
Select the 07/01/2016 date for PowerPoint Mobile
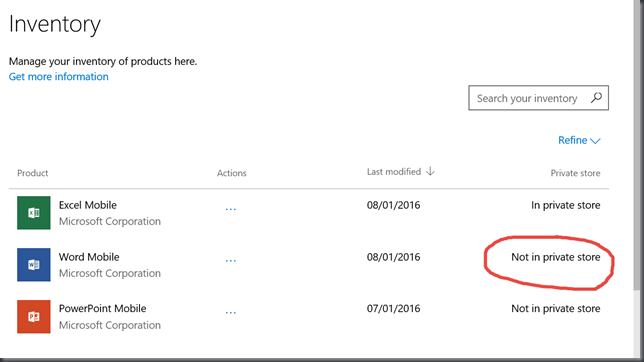[393, 309]
